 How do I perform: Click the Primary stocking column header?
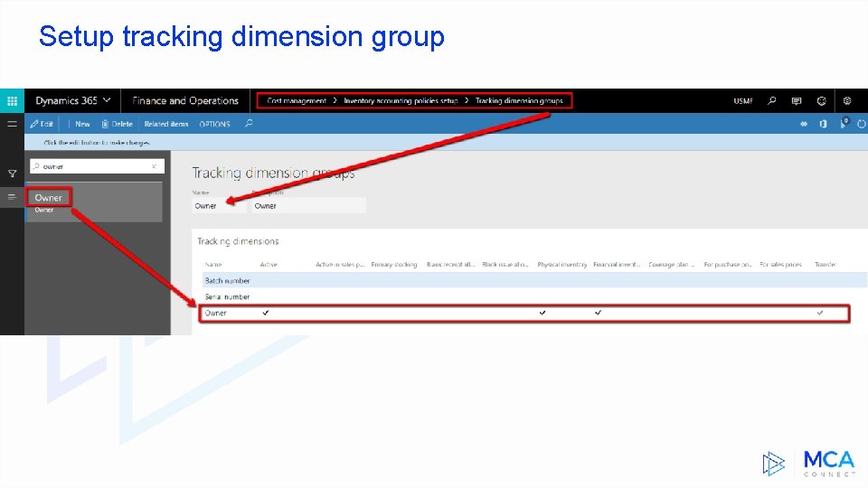point(393,265)
